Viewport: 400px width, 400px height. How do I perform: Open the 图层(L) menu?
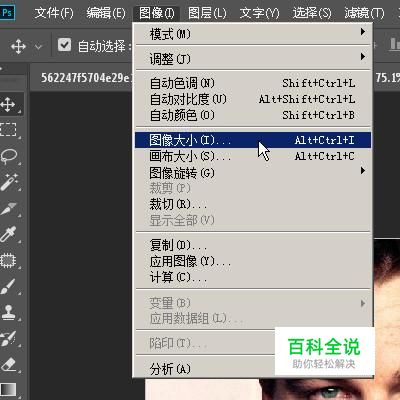(207, 13)
